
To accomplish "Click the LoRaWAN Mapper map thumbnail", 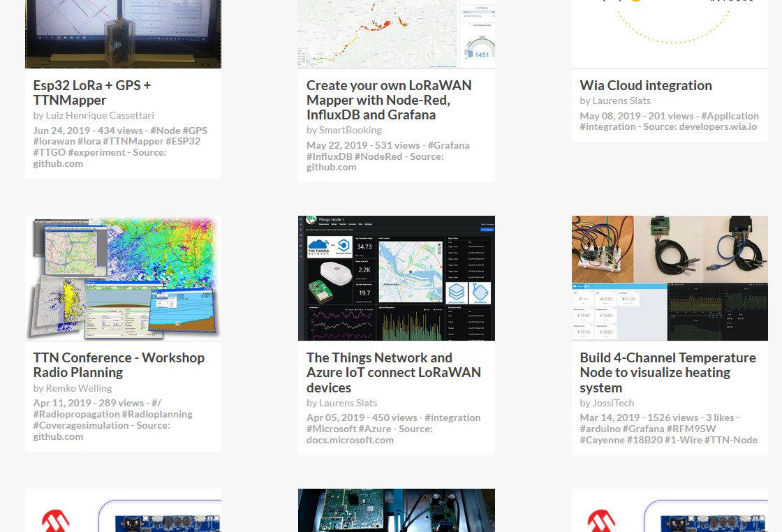I will 397,34.
